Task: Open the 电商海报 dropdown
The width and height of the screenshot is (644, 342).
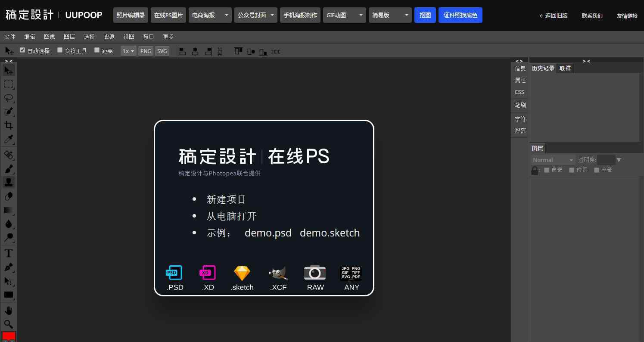Action: (x=210, y=15)
